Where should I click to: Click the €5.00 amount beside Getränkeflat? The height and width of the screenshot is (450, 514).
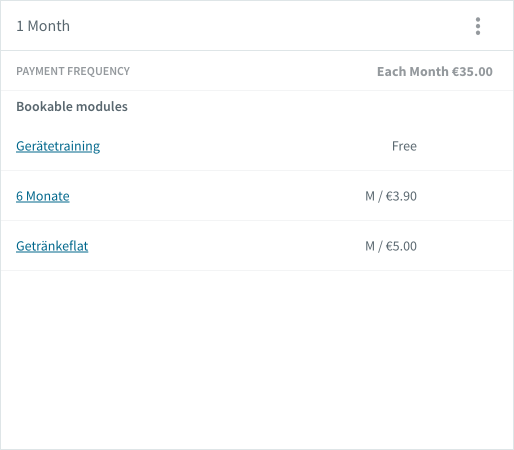[401, 246]
